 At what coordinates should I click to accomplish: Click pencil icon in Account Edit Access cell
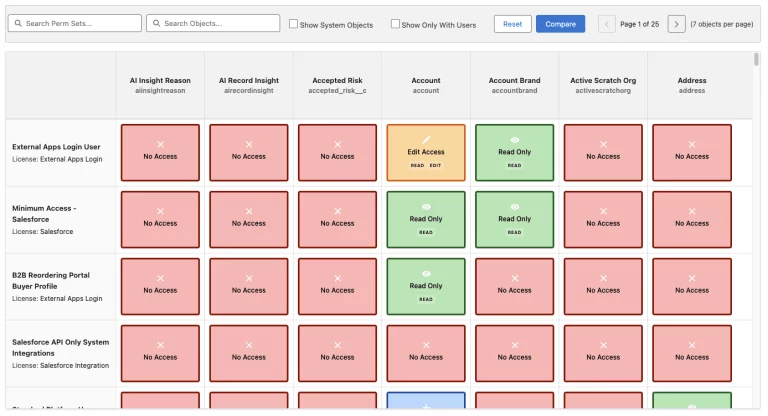[x=426, y=140]
